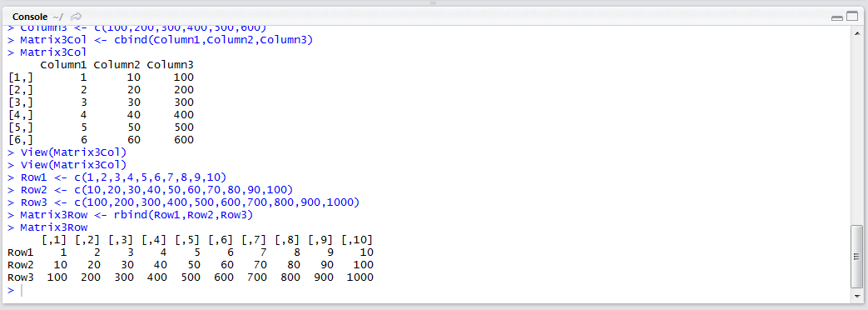Click the Row2 label in Matrix3Row output

(x=21, y=265)
